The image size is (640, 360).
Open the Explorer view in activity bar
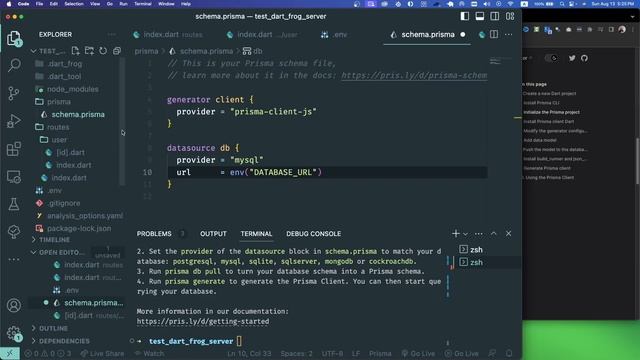[14, 38]
